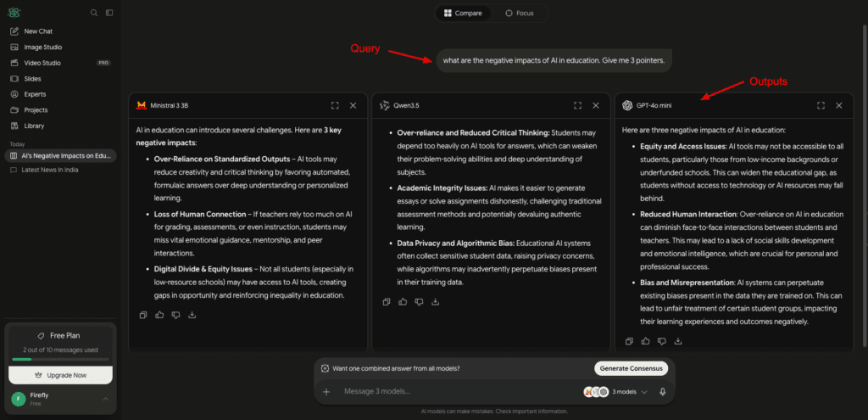Screen dimensions: 868x420
Task: Click Upgrade Now button
Action: pyautogui.click(x=60, y=375)
